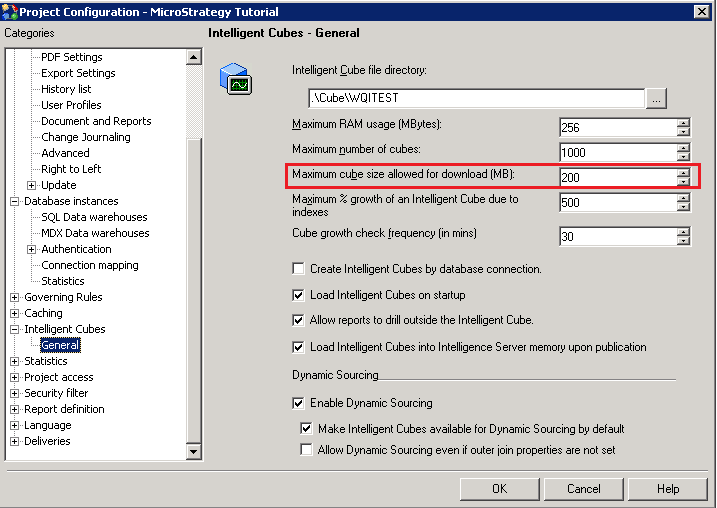Collapse the Intelligent Cubes tree node
The height and width of the screenshot is (508, 717).
point(15,329)
